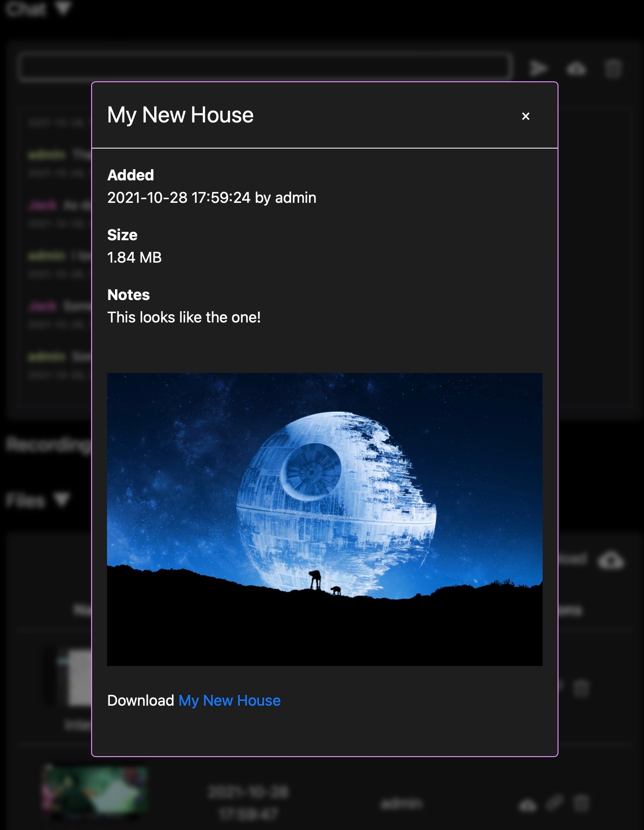Download the My New House file link
Image resolution: width=644 pixels, height=830 pixels.
pos(229,701)
